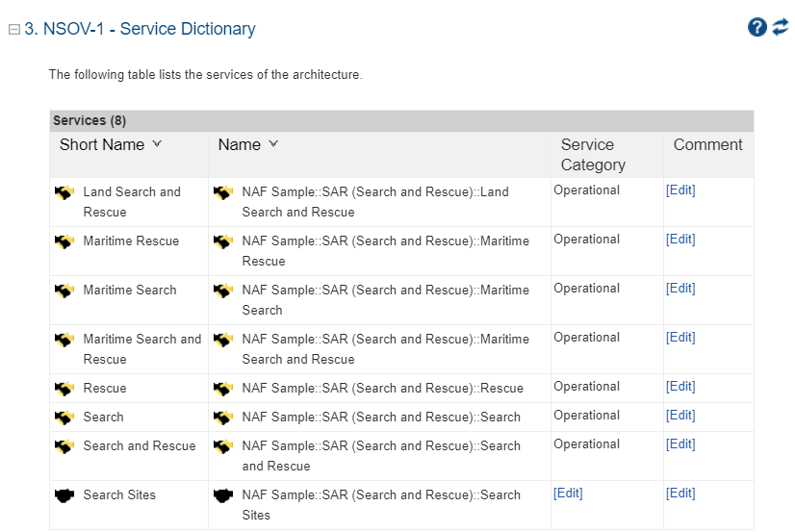Click the NSOV-1 - Service Dictionary heading

point(140,29)
